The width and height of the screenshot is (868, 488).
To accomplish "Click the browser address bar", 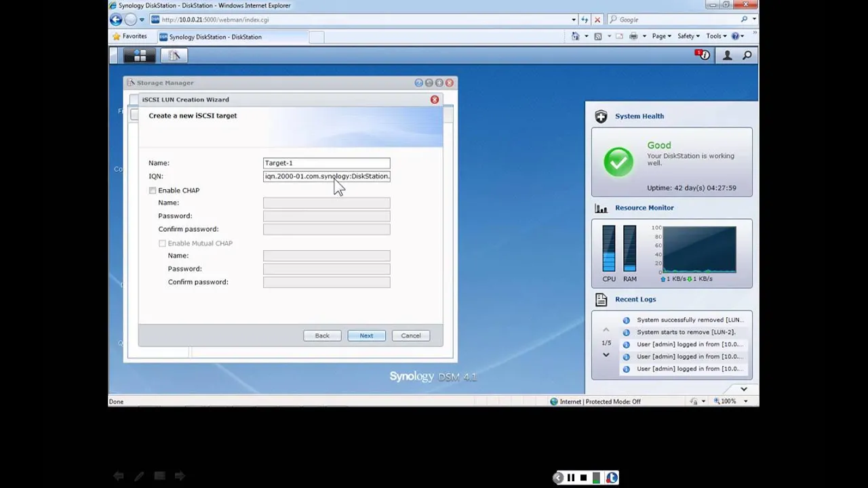I will coord(359,20).
